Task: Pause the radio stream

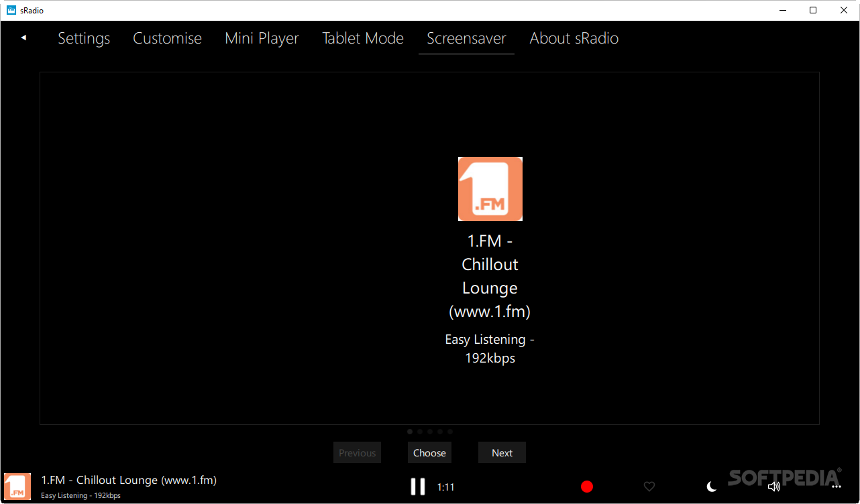Action: (418, 487)
